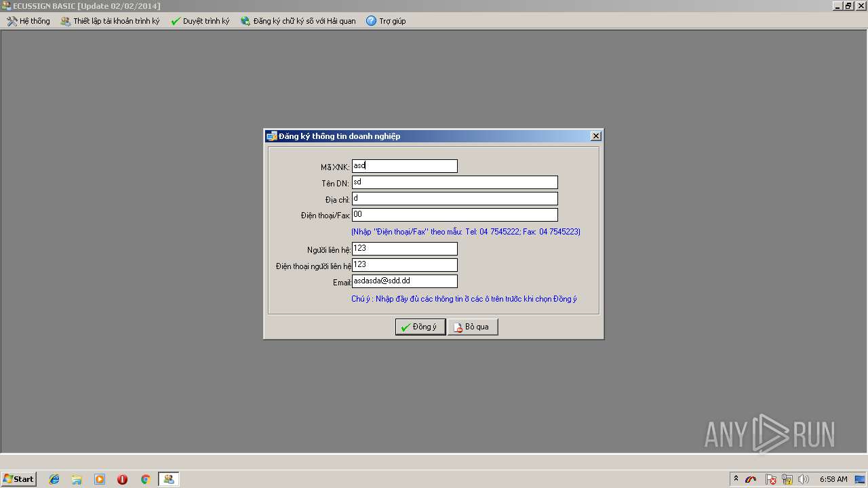This screenshot has width=868, height=488.
Task: Open the media player taskbar icon
Action: pos(100,479)
